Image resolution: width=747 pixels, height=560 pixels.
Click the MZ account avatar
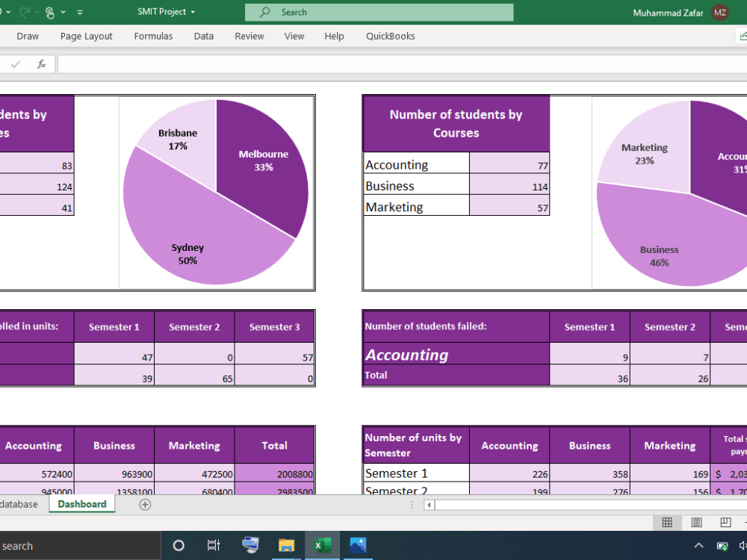(720, 13)
